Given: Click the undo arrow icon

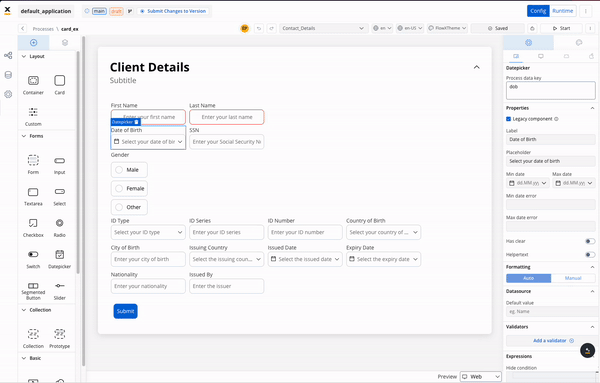Looking at the screenshot, I should [x=259, y=28].
